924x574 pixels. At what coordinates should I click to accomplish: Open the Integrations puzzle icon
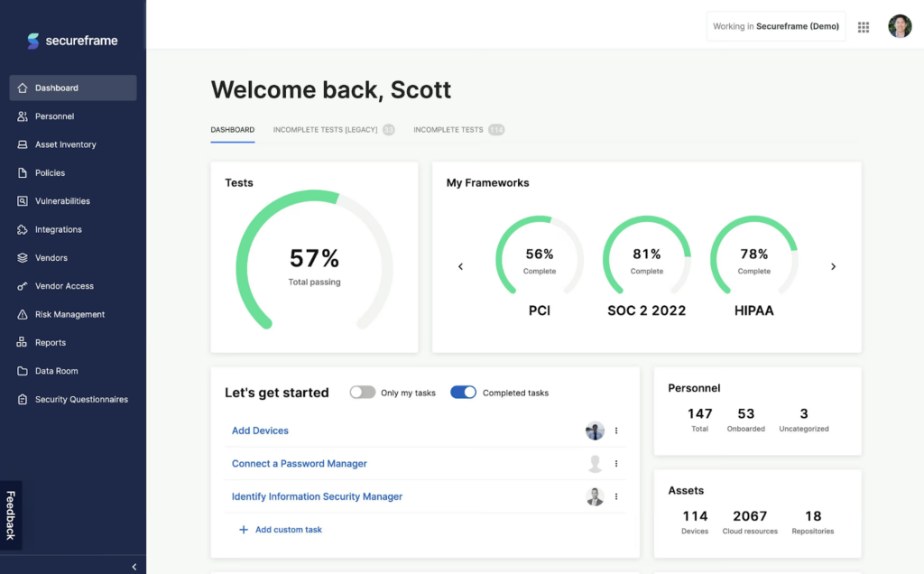click(23, 229)
